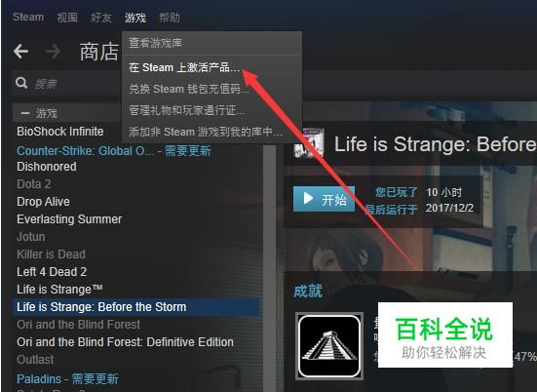Click the back arrow navigation icon

pyautogui.click(x=20, y=52)
